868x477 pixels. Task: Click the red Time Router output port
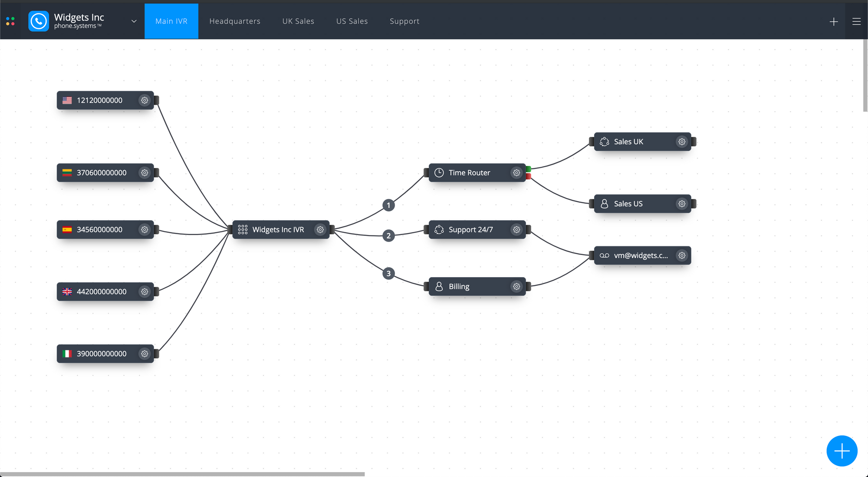(529, 176)
